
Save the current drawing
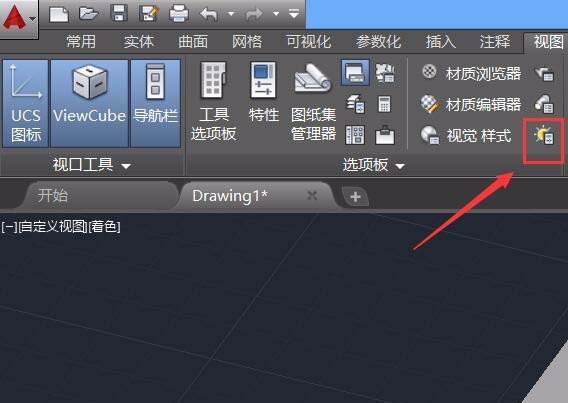click(119, 14)
